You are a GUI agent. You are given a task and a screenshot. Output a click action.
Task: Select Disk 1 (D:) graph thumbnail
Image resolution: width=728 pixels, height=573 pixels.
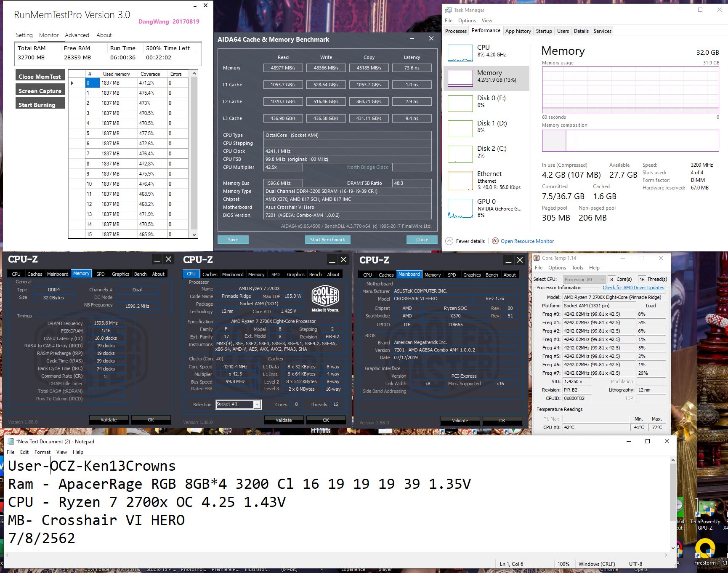pyautogui.click(x=460, y=129)
